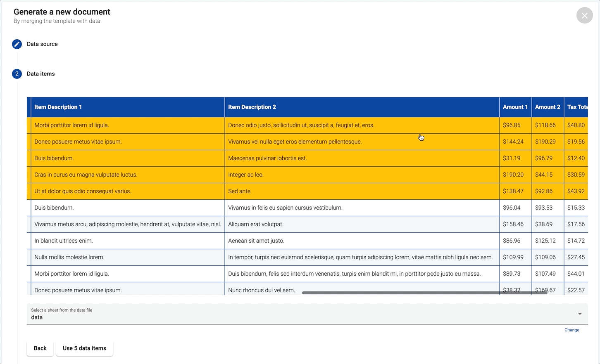
Task: Click cell starting 'Duis bibendum, felis sed interdum'
Action: (x=362, y=274)
